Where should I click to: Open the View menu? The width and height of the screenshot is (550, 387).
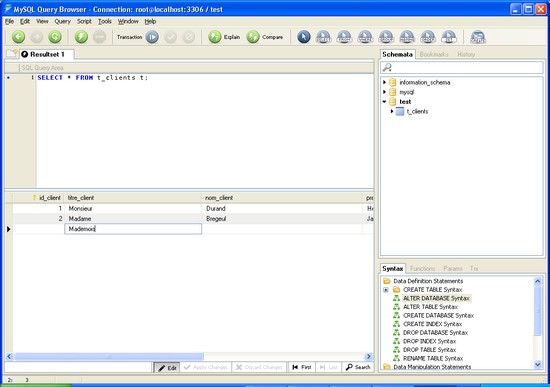pyautogui.click(x=42, y=21)
